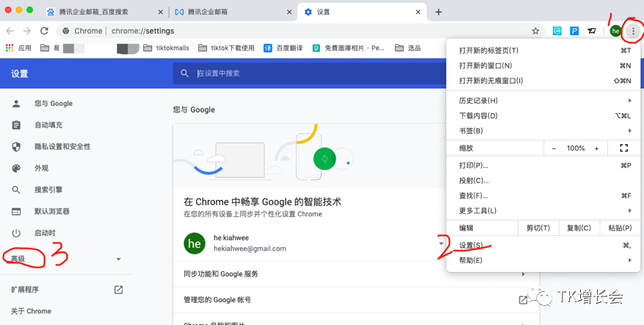Screen dimensions: 644x325
Task: Click the external-link icon beside 扩展程序
Action: 118,290
